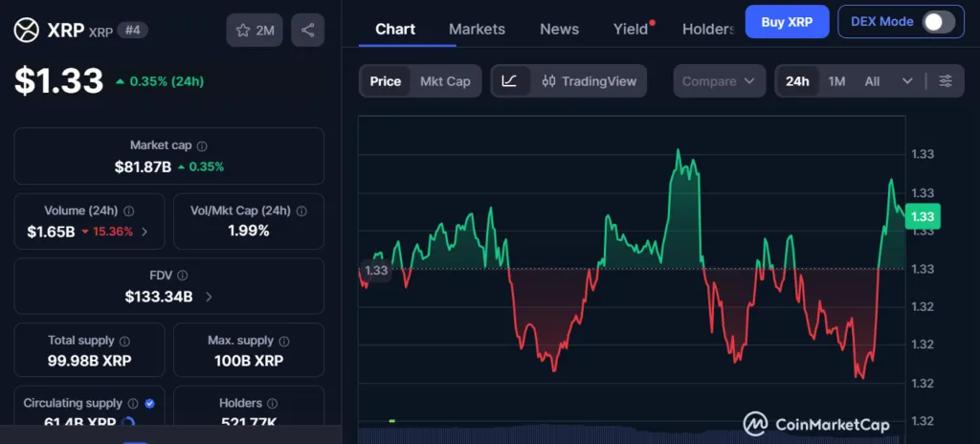Click the $1.33 price heading
This screenshot has height=444, width=980.
tap(58, 81)
